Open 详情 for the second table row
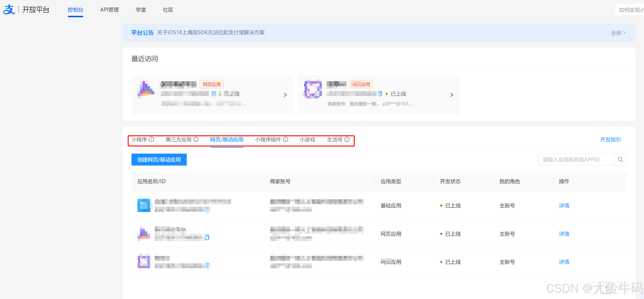 (x=564, y=234)
